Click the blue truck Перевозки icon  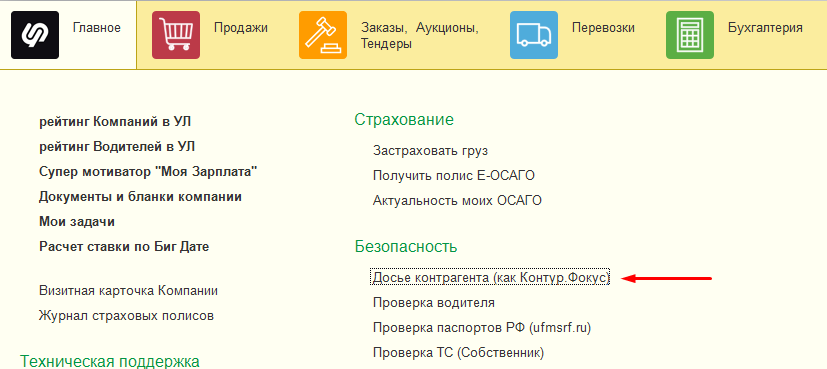coord(534,35)
